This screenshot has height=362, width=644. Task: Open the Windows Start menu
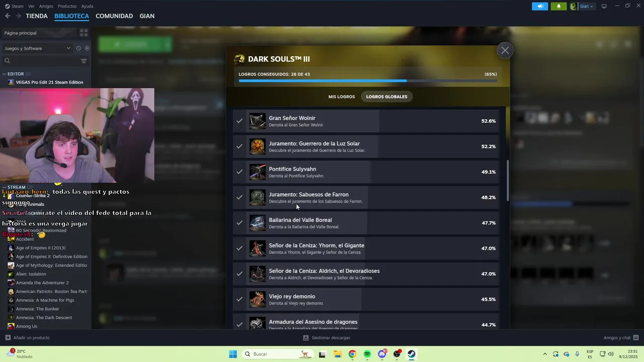pos(232,354)
